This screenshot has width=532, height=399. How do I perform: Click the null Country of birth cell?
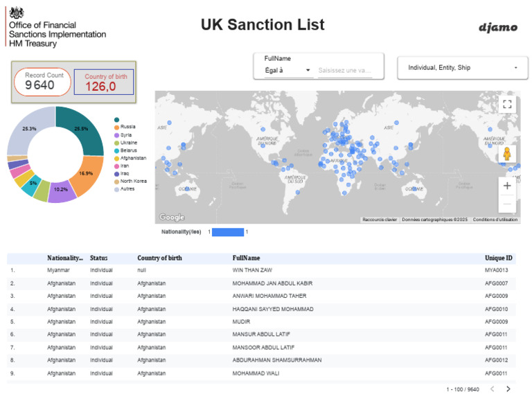coord(141,270)
